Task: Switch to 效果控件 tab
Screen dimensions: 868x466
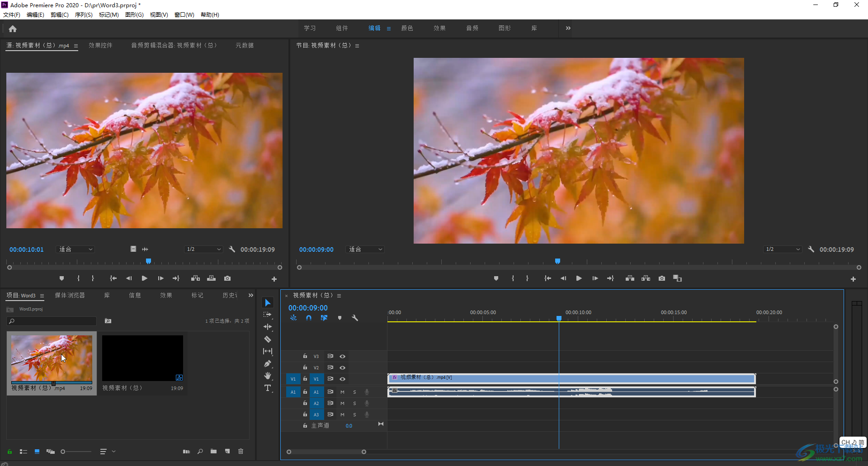Action: tap(100, 45)
